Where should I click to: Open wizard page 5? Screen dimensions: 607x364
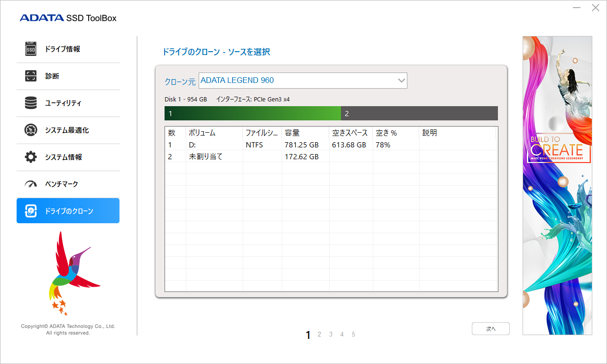pos(353,334)
